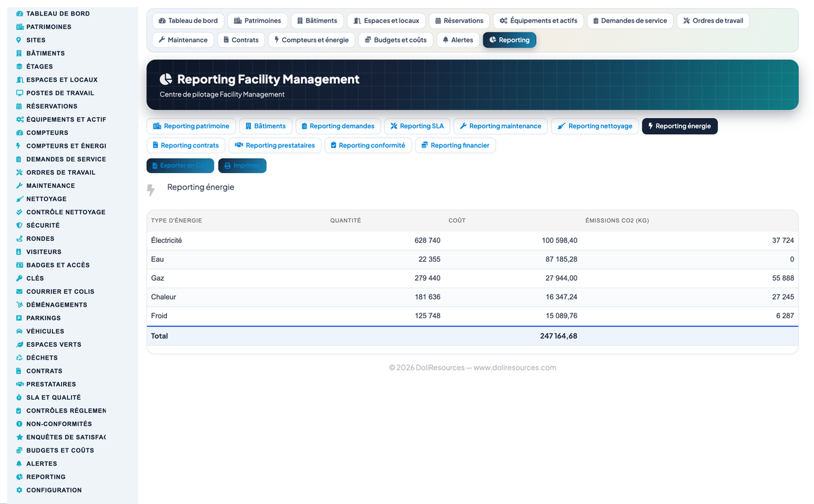Click the Enquêtes de satisfaction star icon
This screenshot has width=814, height=504.
tap(20, 437)
